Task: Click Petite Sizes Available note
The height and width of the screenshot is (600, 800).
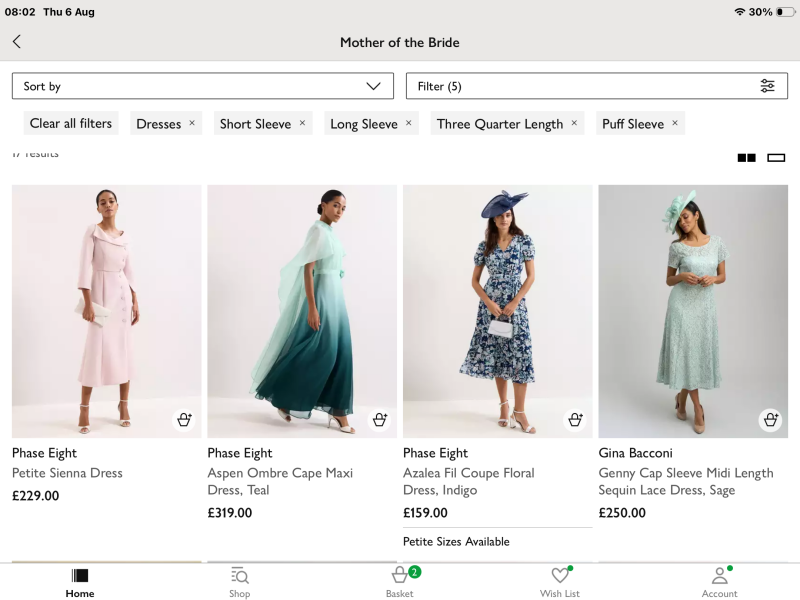Action: (x=456, y=541)
